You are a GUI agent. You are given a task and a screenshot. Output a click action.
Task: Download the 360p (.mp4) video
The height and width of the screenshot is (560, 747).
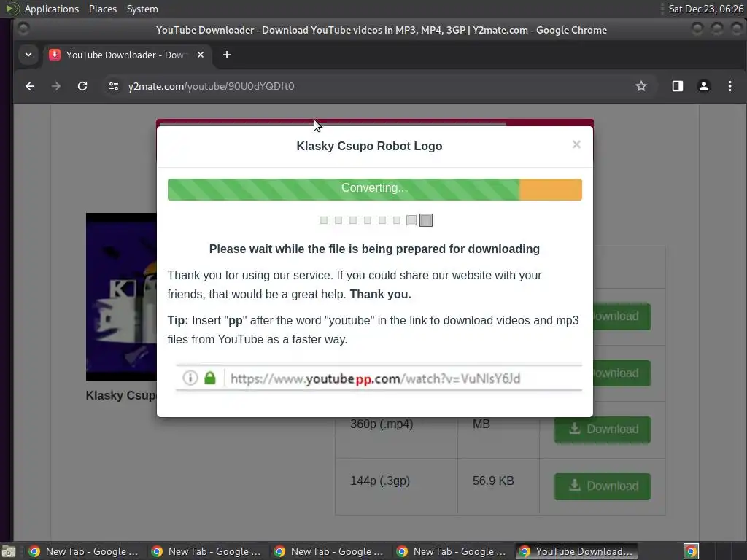[x=602, y=429]
